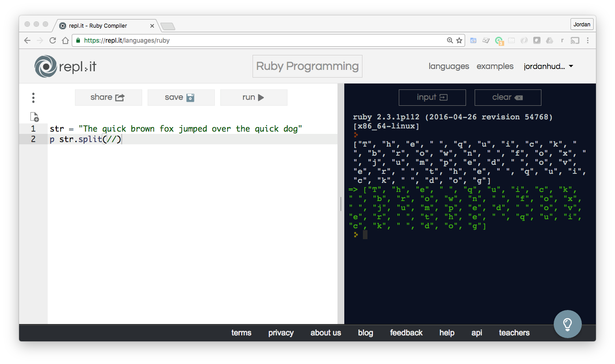Click line number 1 in the editor

coord(33,129)
